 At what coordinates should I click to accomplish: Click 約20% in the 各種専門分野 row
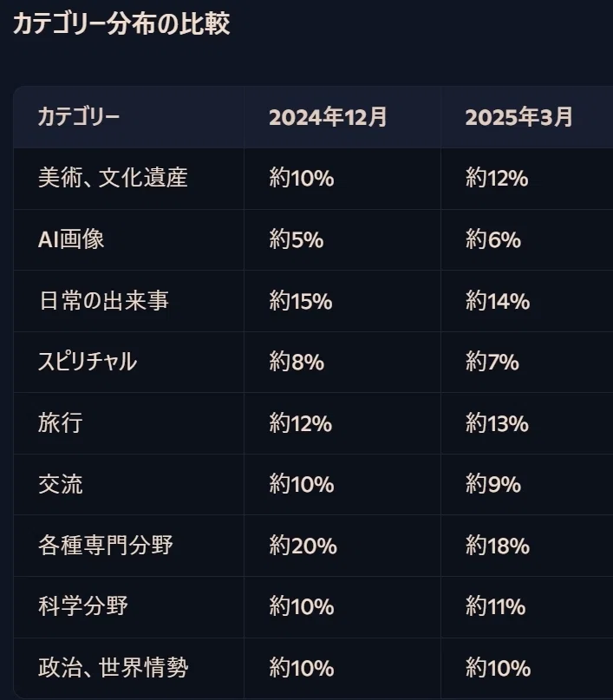pyautogui.click(x=303, y=546)
